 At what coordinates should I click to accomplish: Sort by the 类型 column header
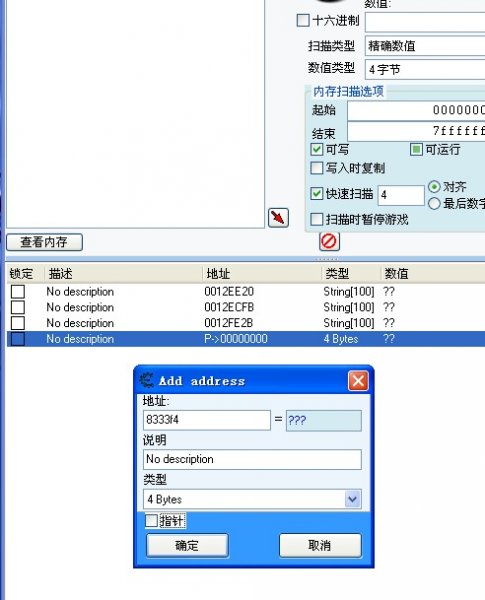(x=351, y=274)
